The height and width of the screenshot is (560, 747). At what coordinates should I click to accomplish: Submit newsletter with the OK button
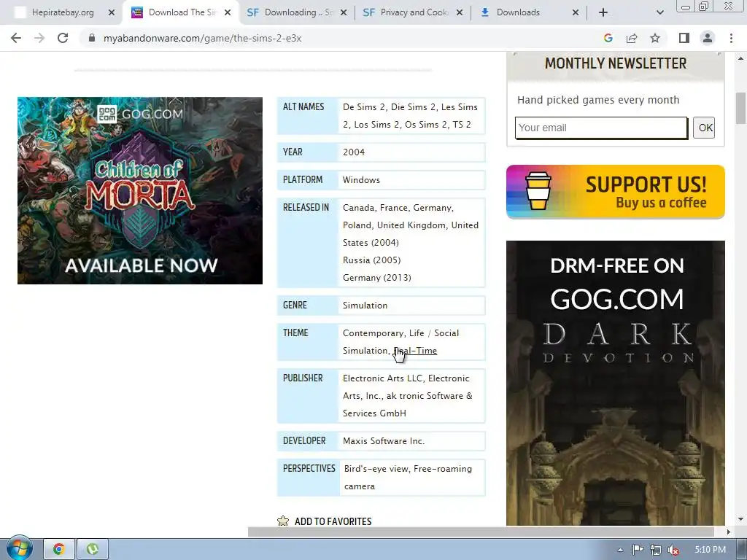click(x=704, y=128)
